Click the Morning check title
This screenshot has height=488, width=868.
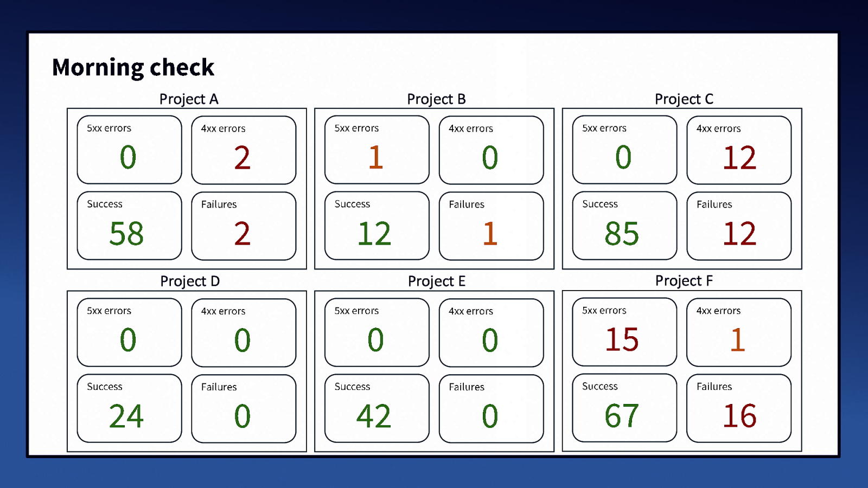click(x=133, y=68)
